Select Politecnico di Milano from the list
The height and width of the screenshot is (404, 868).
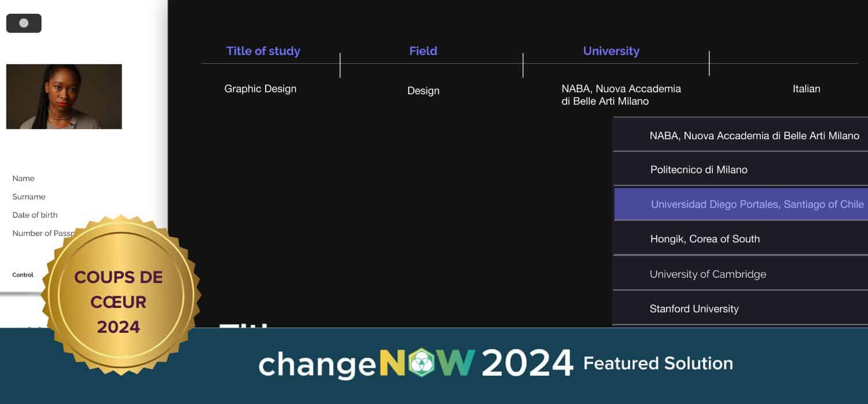(x=698, y=170)
